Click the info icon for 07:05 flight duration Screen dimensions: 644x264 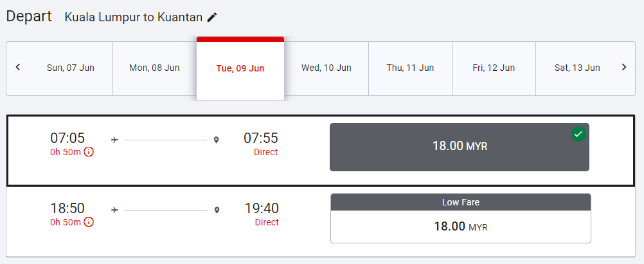[x=89, y=152]
